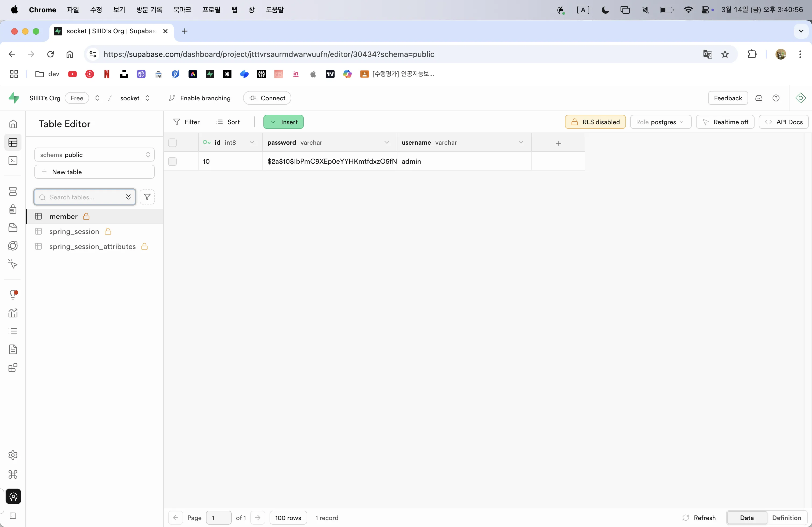Open the SQL Editor sidebar icon
Image resolution: width=812 pixels, height=527 pixels.
coord(13,160)
